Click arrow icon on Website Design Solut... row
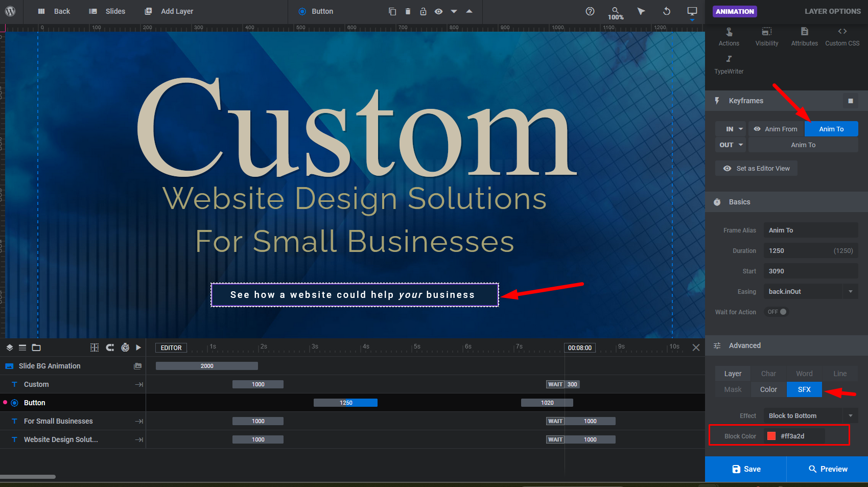868x487 pixels. pos(139,439)
